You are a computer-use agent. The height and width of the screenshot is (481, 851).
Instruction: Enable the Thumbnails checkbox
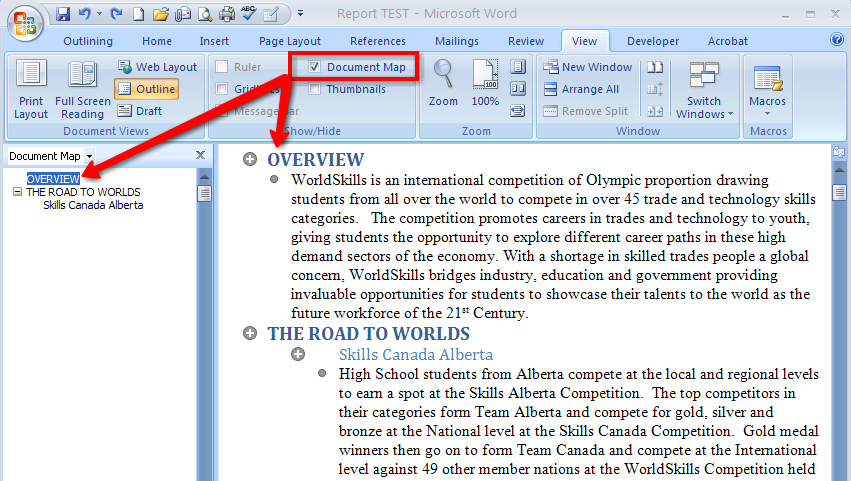pos(314,88)
